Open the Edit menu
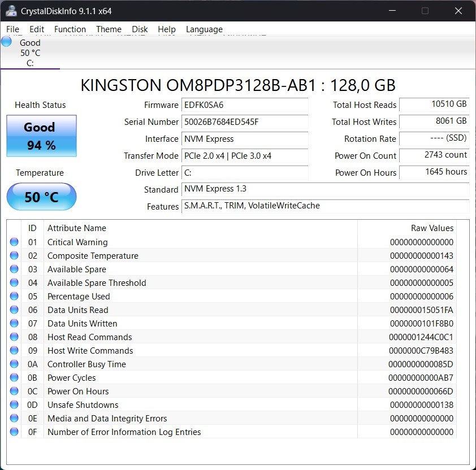 36,29
